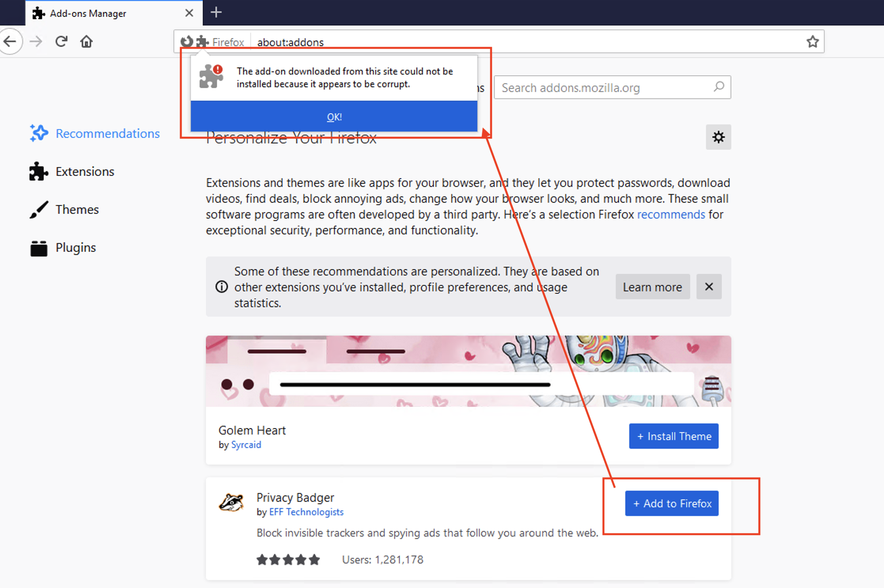Click the Themes brush icon in sidebar

coord(37,209)
